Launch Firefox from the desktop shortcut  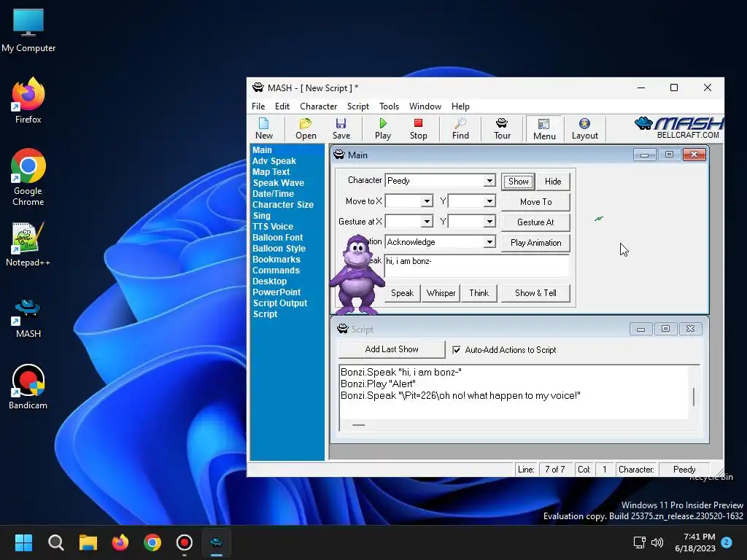[x=28, y=101]
